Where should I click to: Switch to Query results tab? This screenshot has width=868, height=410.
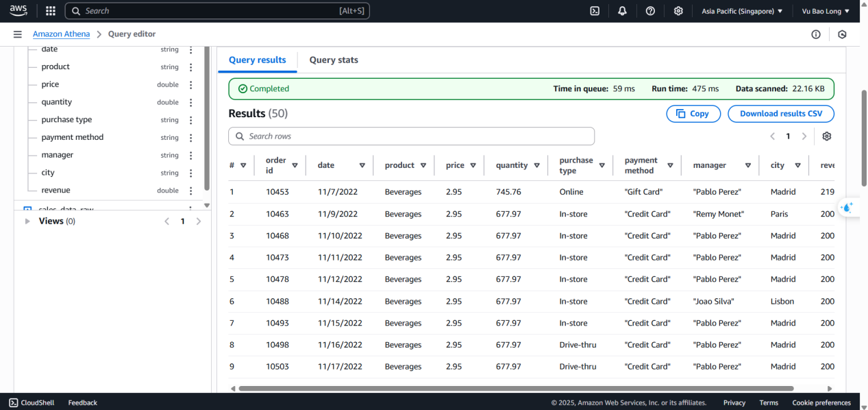tap(258, 60)
